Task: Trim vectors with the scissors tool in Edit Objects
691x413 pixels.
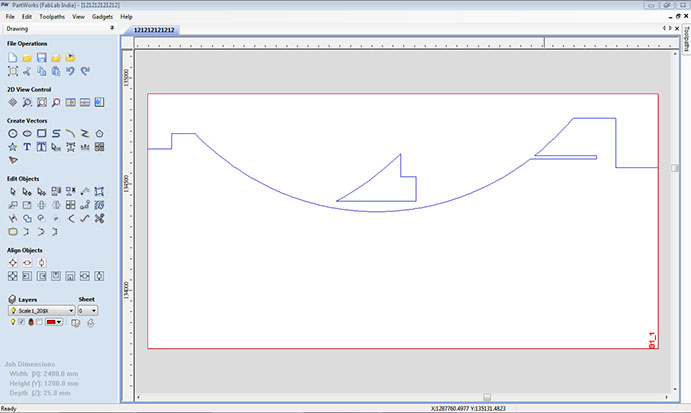Action: pos(100,218)
